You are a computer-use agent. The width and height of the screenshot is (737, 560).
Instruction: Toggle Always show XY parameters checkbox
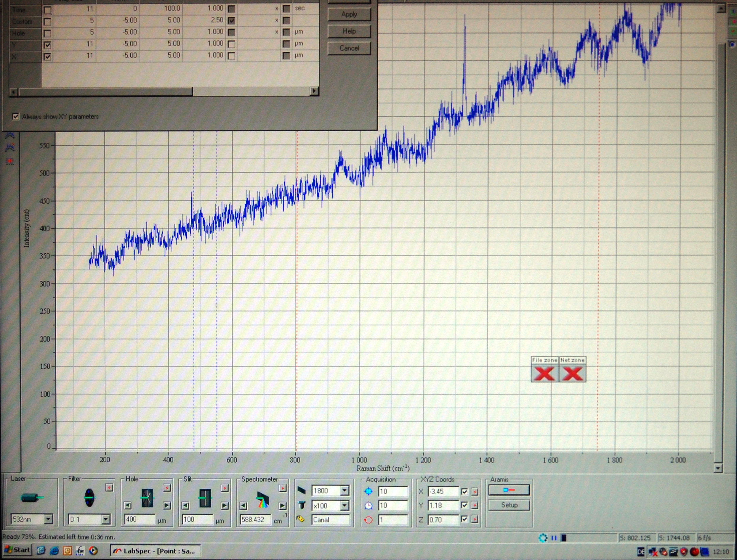(x=16, y=116)
